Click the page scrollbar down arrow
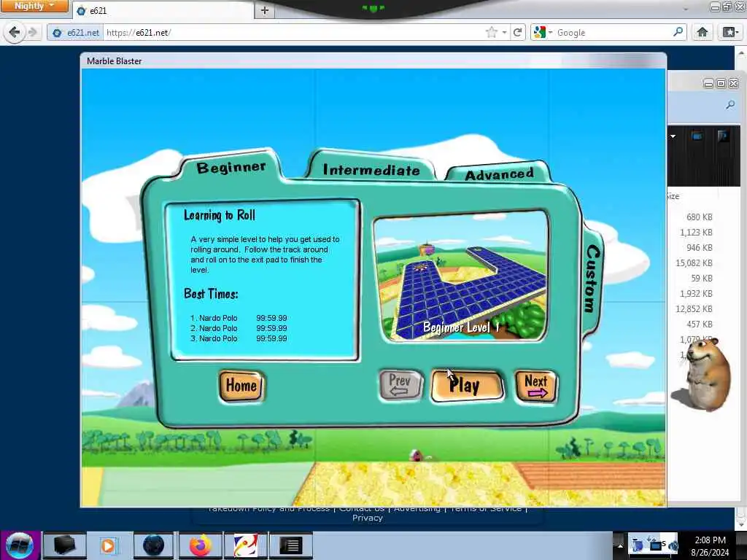 (x=741, y=524)
